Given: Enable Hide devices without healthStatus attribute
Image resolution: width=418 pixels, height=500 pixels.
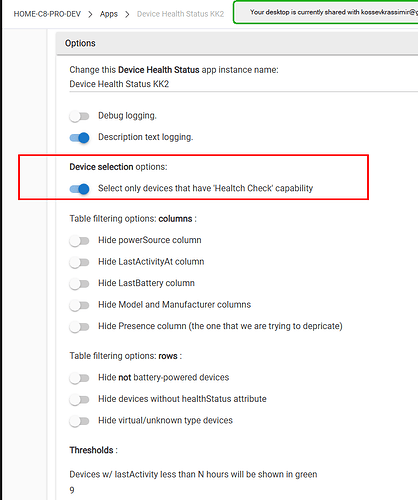Looking at the screenshot, I should coord(79,400).
